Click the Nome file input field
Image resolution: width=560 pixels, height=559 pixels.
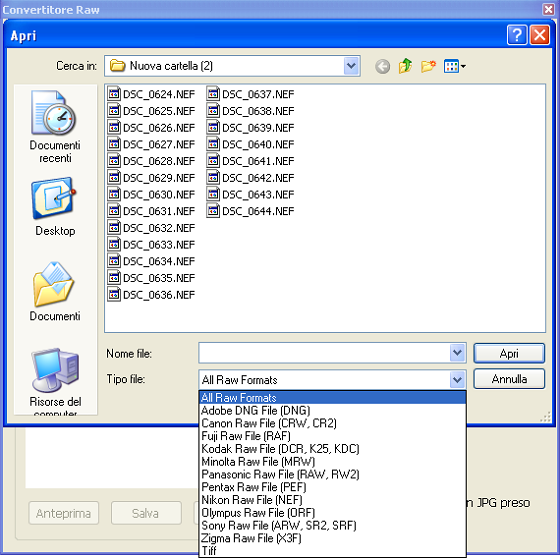[x=324, y=353]
